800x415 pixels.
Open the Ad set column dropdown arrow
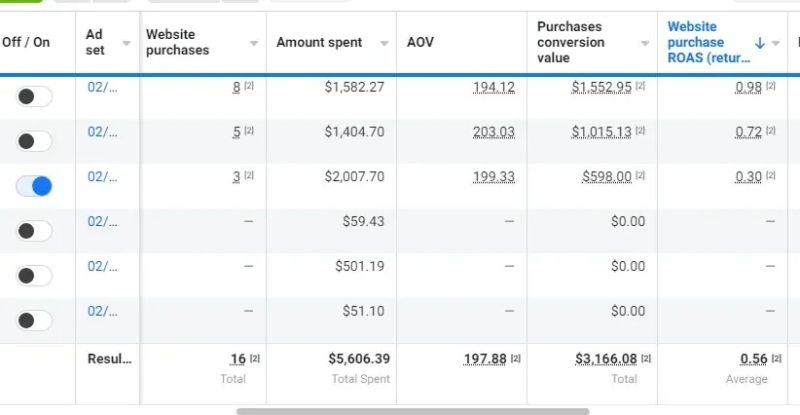126,43
